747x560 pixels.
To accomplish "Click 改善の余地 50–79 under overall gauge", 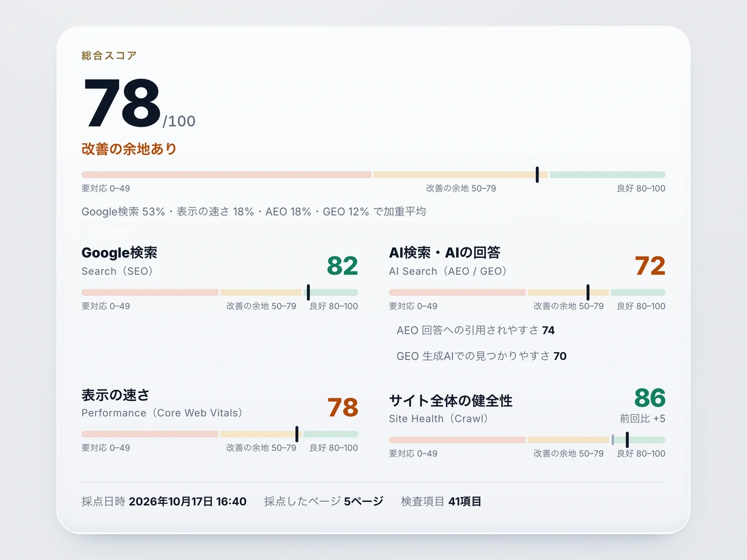I will [461, 188].
